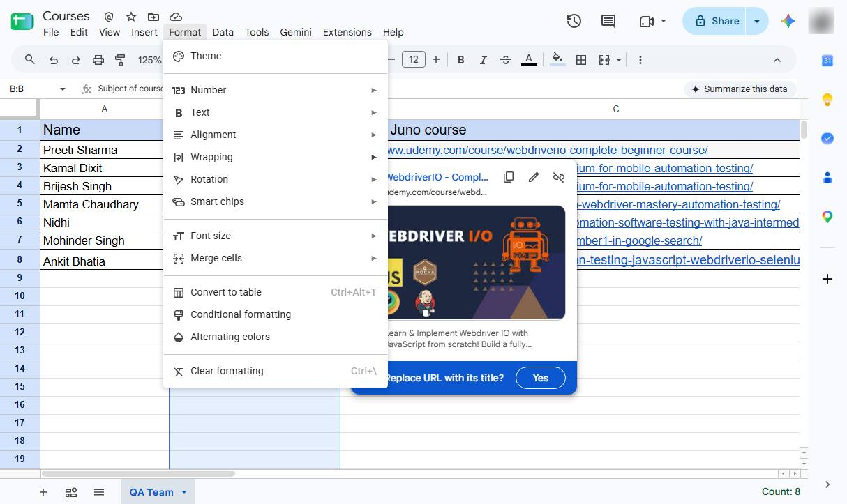Open the webdriverio-complete-beginner-course link
The height and width of the screenshot is (504, 847).
[x=548, y=150]
